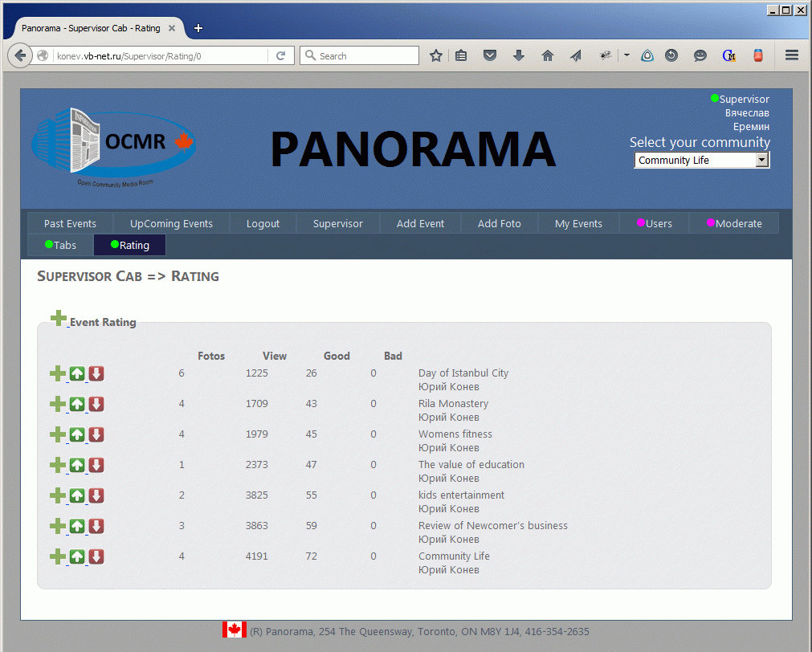Go to Add Foto page
The image size is (812, 652).
(500, 223)
